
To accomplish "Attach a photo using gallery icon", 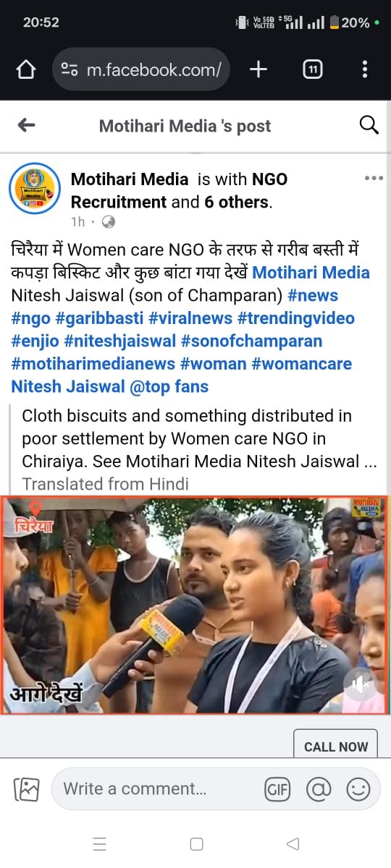I will [26, 788].
